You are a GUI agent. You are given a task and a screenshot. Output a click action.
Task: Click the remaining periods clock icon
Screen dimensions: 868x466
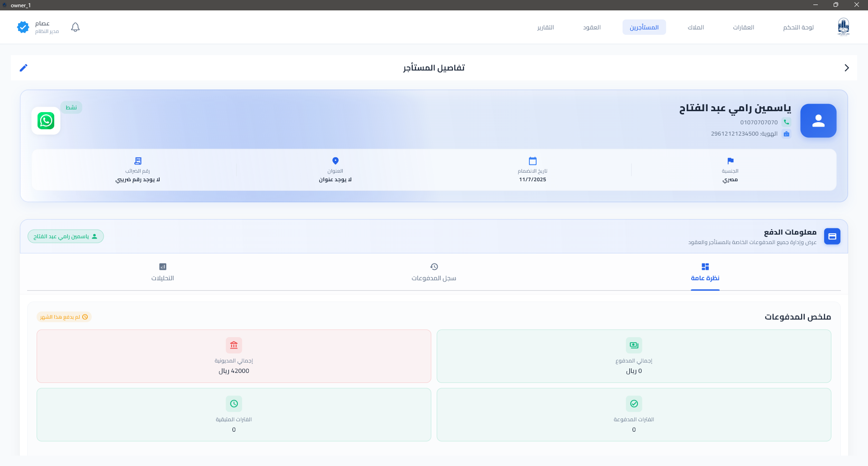(x=234, y=404)
